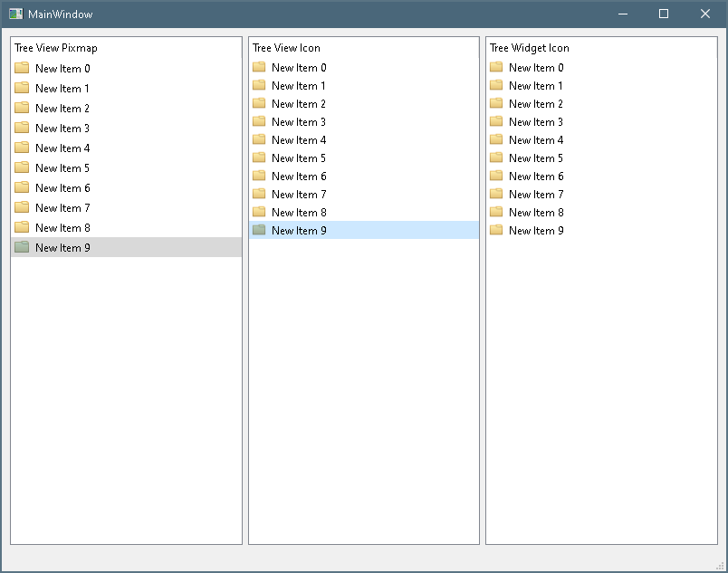Click folder icon of New Item 1 in Tree View Pixmap
This screenshot has height=573, width=728.
pos(22,88)
